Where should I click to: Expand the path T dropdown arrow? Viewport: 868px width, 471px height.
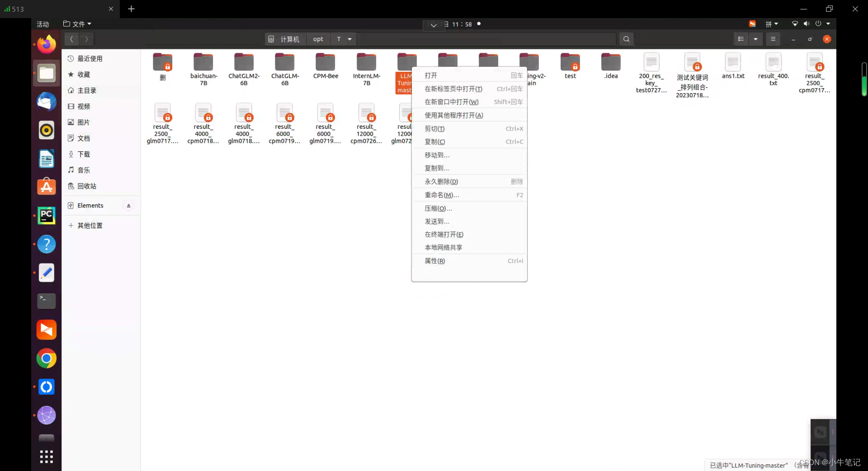pos(349,39)
